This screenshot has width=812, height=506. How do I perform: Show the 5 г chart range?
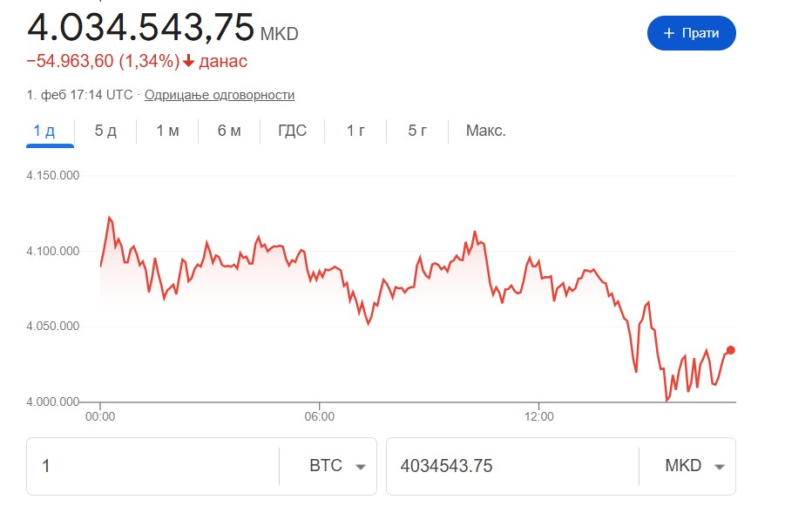(x=417, y=131)
